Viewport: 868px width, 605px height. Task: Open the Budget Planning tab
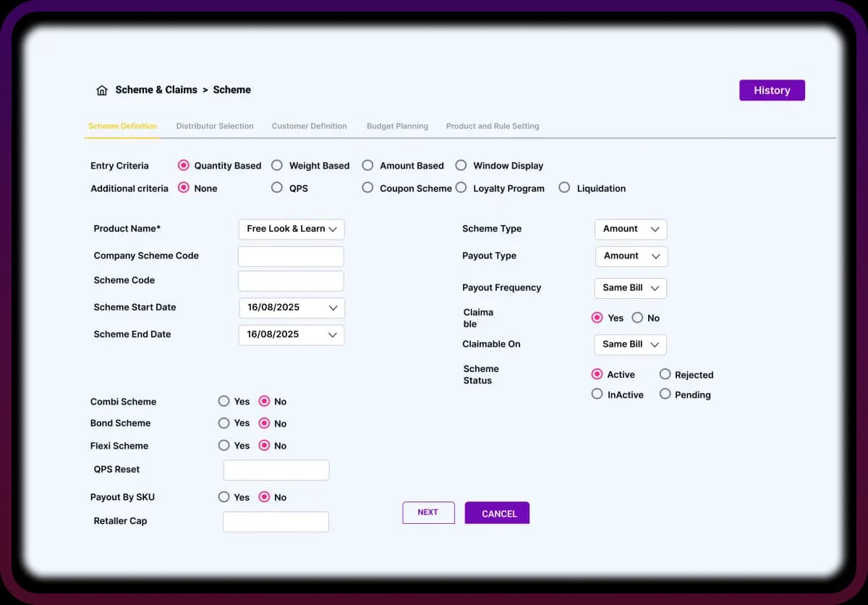pyautogui.click(x=397, y=125)
